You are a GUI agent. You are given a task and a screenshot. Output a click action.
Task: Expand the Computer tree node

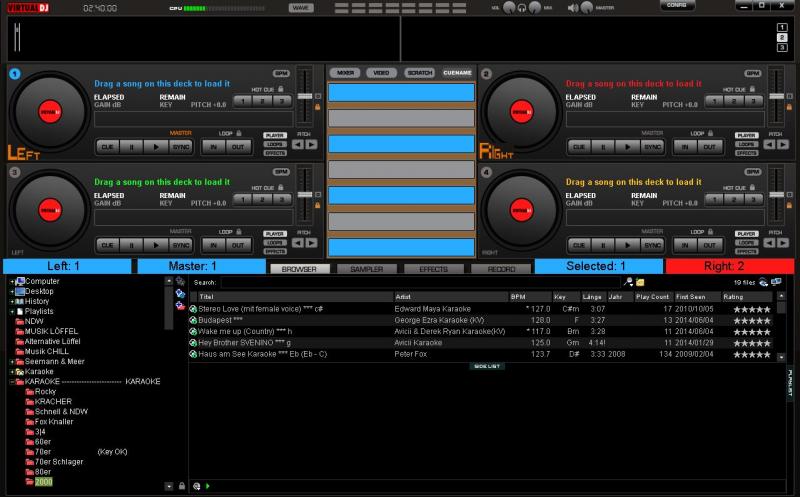(x=12, y=282)
